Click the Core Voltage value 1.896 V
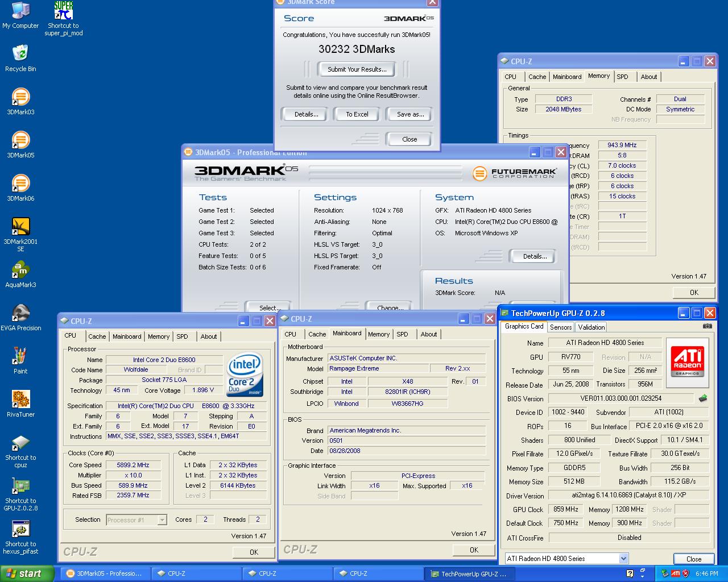 pyautogui.click(x=203, y=390)
